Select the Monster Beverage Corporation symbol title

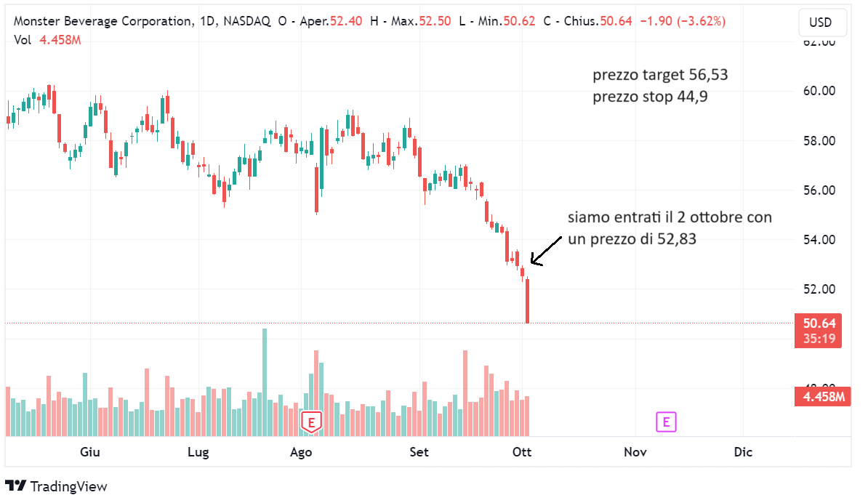click(103, 21)
